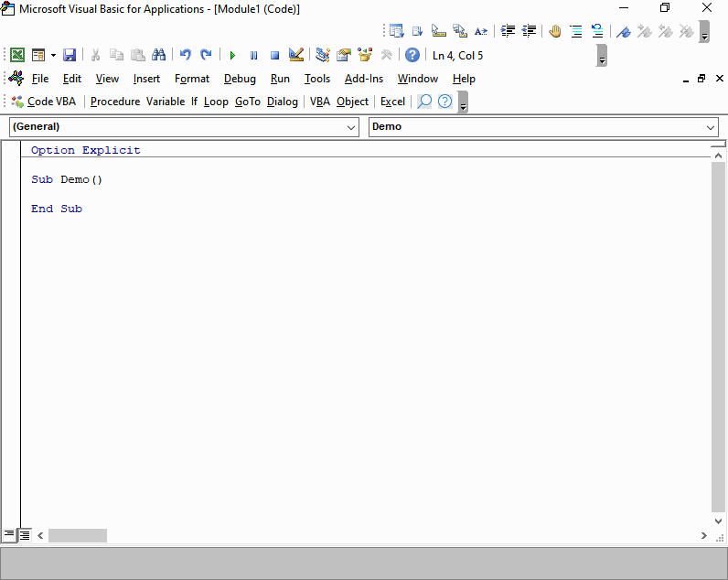Open the File menu
Screen dimensions: 728x580
pyautogui.click(x=40, y=79)
